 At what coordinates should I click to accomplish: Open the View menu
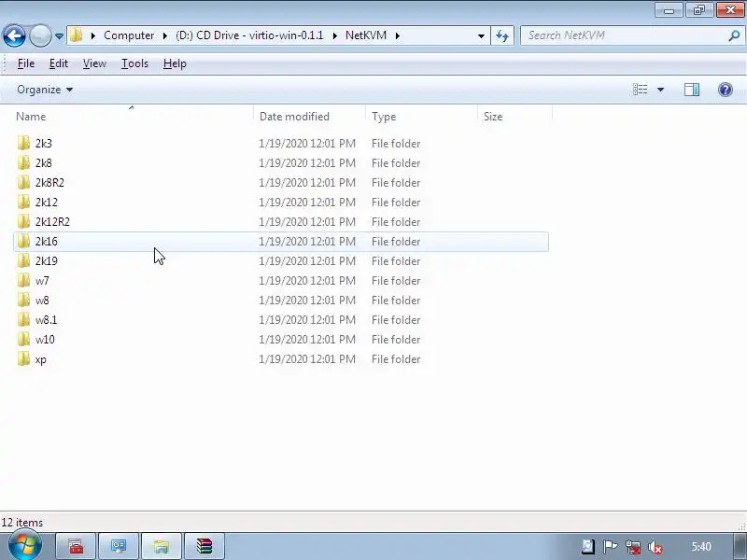(x=94, y=63)
